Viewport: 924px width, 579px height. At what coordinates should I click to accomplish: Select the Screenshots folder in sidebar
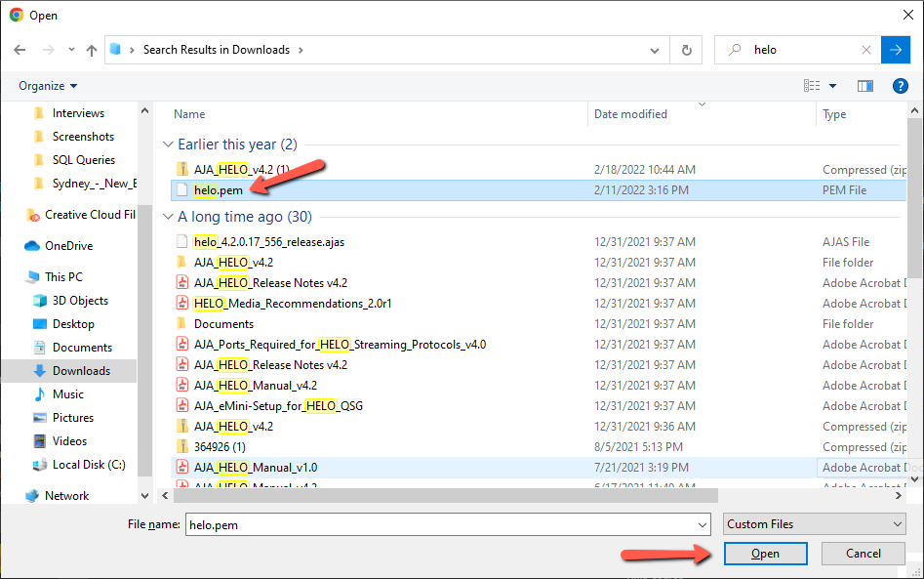coord(83,137)
